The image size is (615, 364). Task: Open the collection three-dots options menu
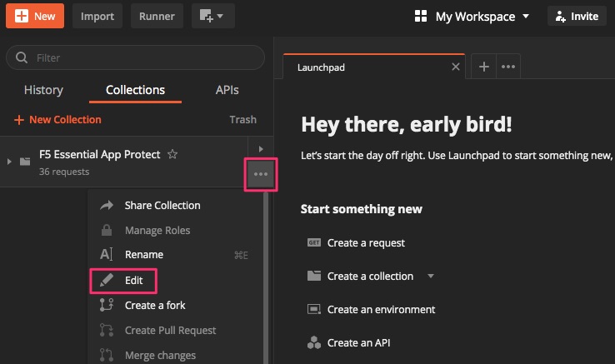point(261,174)
